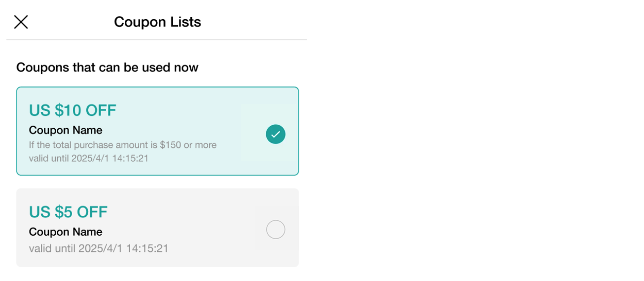Click Coupon Name in the $5 coupon
The image size is (644, 281).
pos(66,232)
